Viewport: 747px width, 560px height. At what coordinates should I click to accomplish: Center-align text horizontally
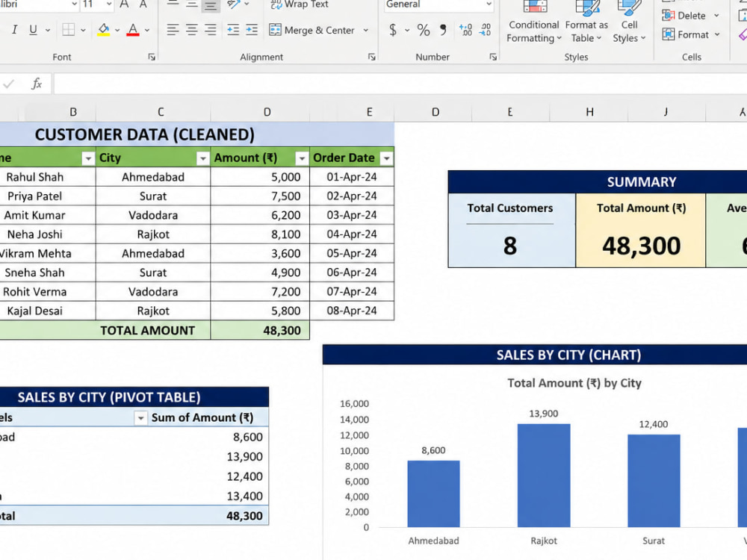point(191,30)
